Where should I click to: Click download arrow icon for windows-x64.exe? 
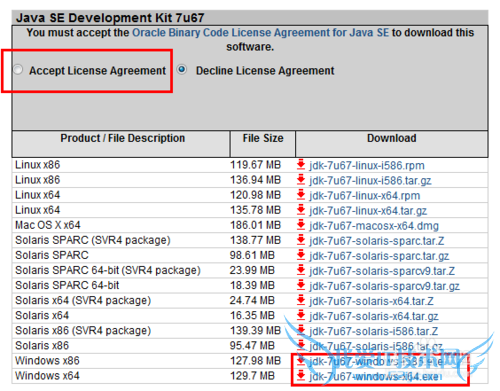pos(301,375)
